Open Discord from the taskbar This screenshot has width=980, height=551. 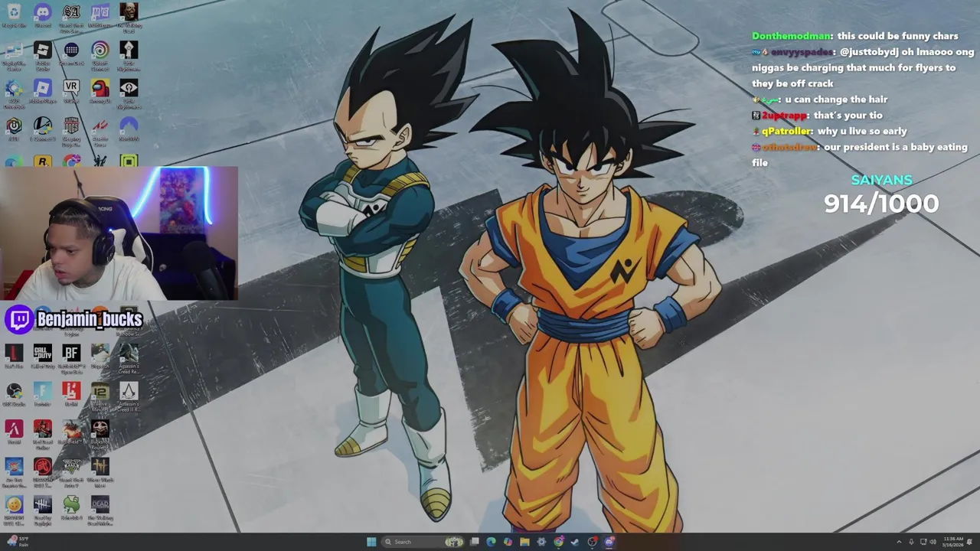click(x=609, y=542)
